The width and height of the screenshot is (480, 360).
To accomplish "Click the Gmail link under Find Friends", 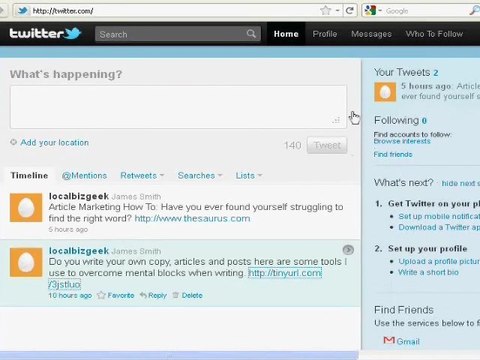I will (408, 341).
